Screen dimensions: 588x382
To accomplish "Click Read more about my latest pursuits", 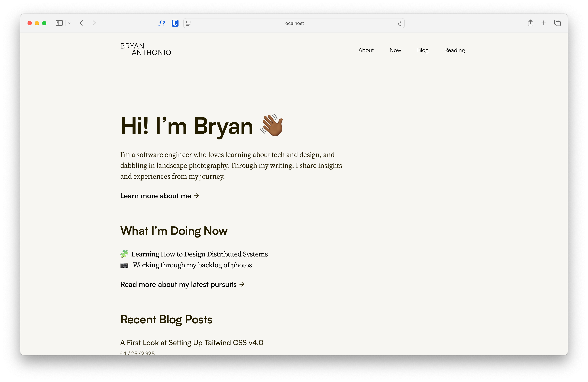I will click(182, 284).
